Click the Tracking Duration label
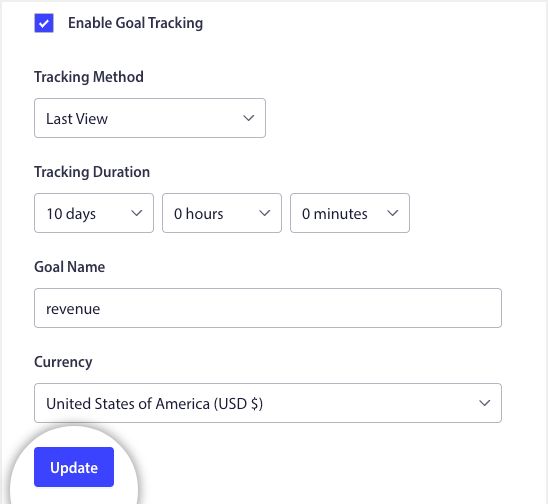 tap(92, 172)
